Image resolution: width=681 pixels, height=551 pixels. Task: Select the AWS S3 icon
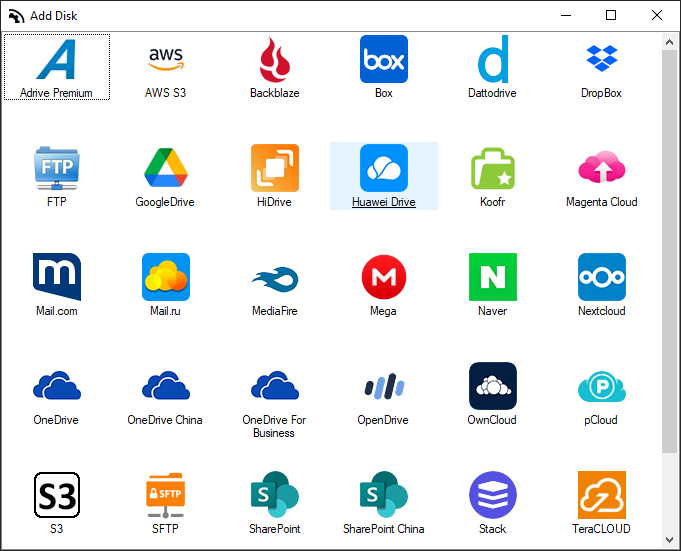click(x=165, y=59)
